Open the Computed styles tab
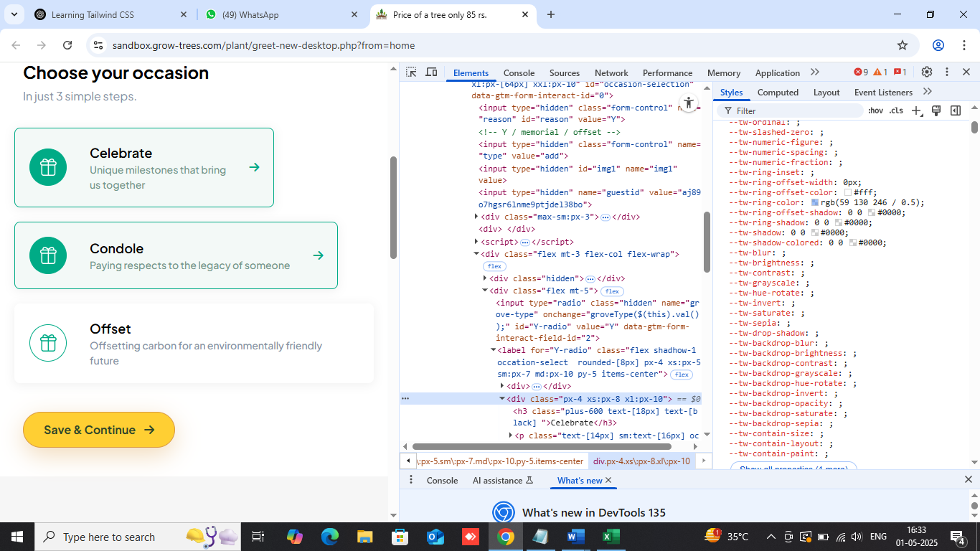Viewport: 980px width, 551px height. pyautogui.click(x=778, y=93)
